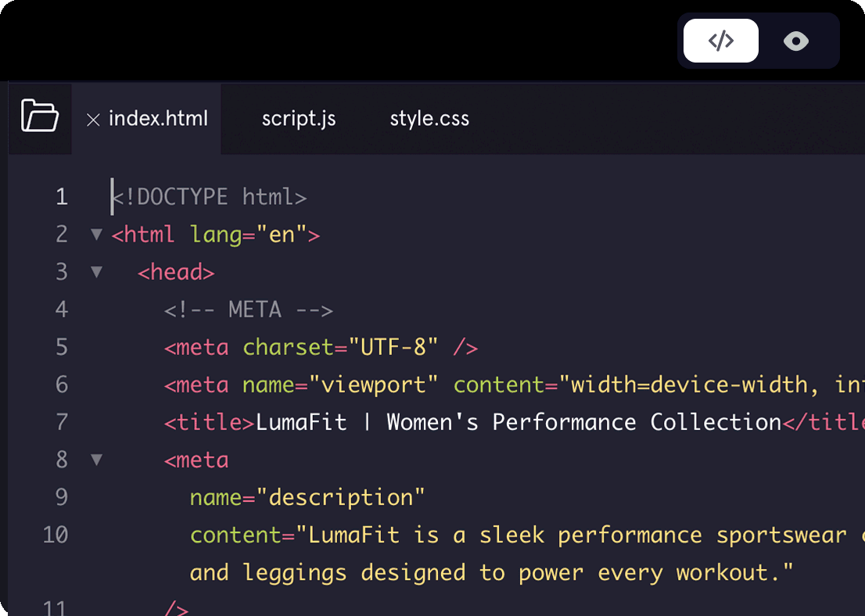Switch to the code editor view
This screenshot has width=865, height=616.
tap(720, 41)
